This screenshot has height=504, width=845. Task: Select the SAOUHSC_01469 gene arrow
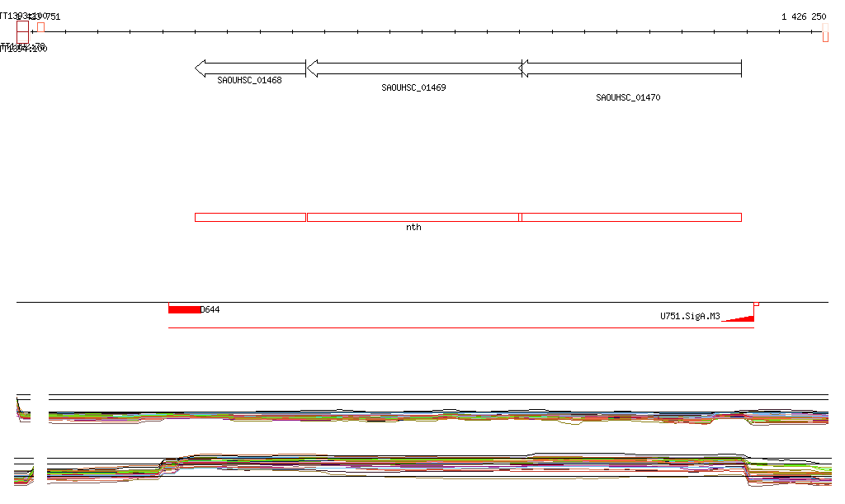click(x=414, y=68)
